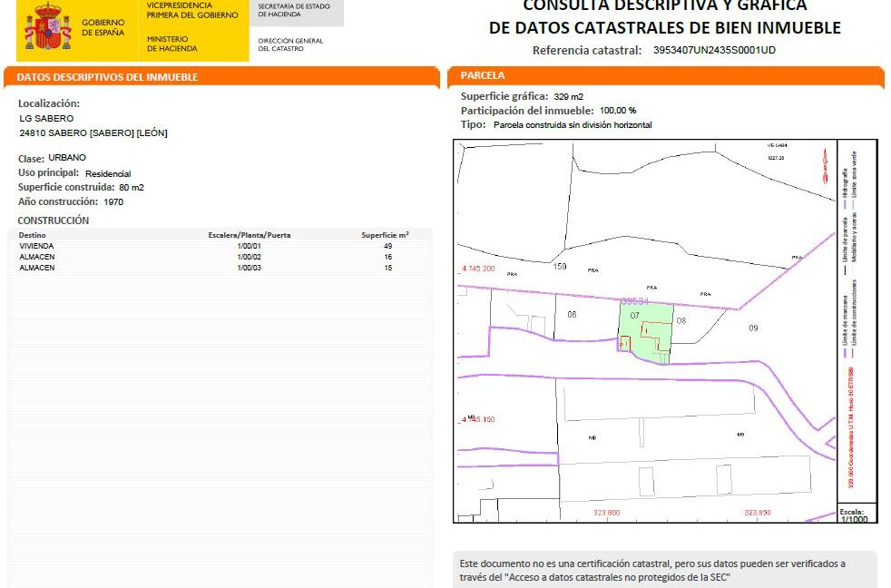Click the Coordenadas U.T.M. Huso 30 label
Screen dimensions: 891x588
click(851, 427)
